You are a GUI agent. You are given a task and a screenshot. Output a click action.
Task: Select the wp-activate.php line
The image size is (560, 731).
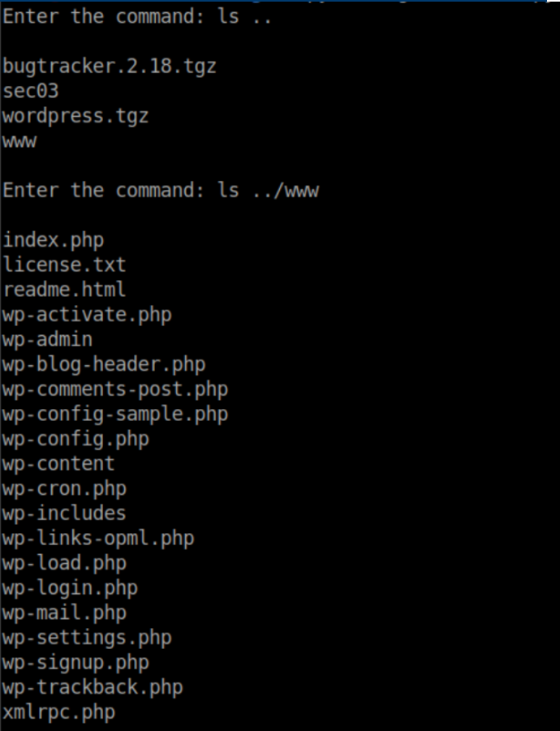(87, 315)
